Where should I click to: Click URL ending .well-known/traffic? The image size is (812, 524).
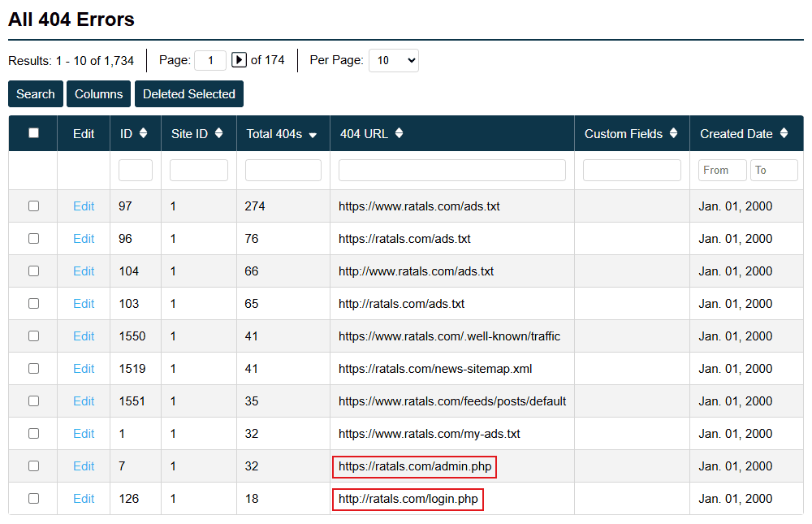450,336
